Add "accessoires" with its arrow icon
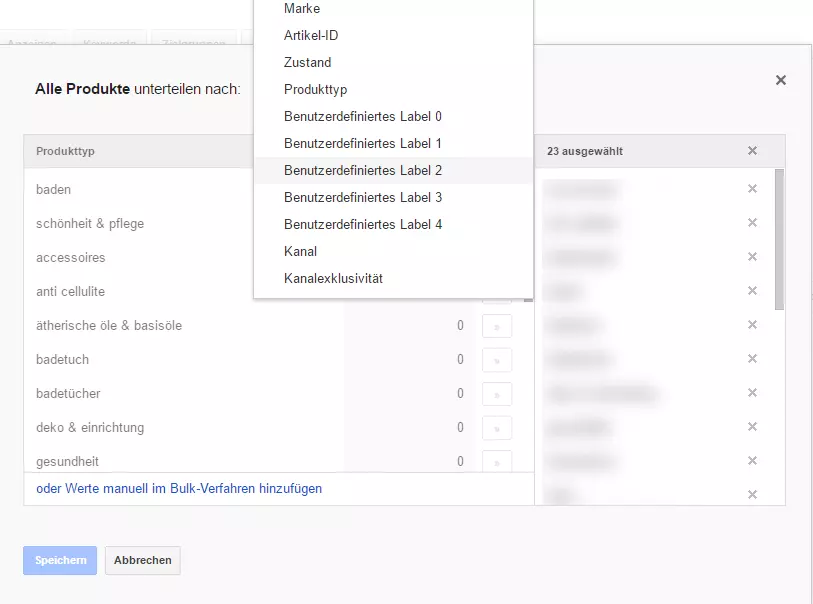Viewport: 813px width, 604px height. (497, 257)
